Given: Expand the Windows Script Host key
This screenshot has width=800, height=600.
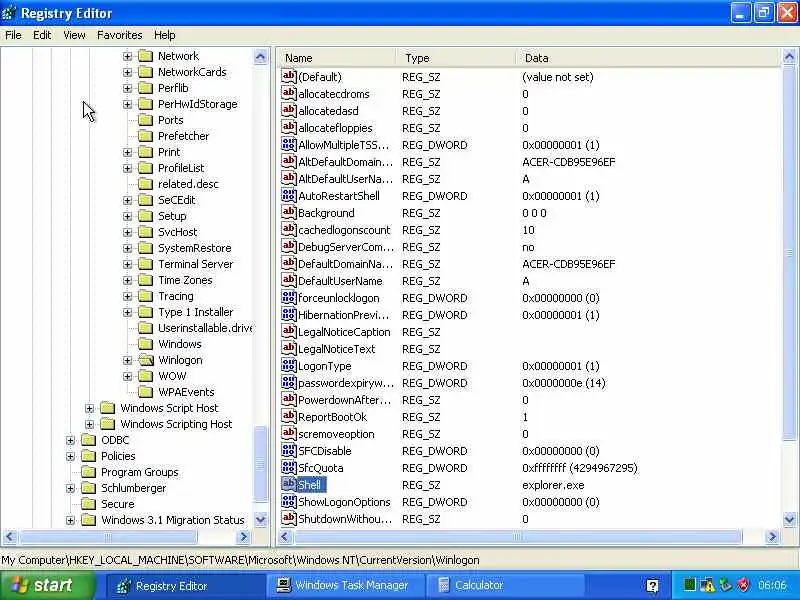Looking at the screenshot, I should pyautogui.click(x=89, y=408).
